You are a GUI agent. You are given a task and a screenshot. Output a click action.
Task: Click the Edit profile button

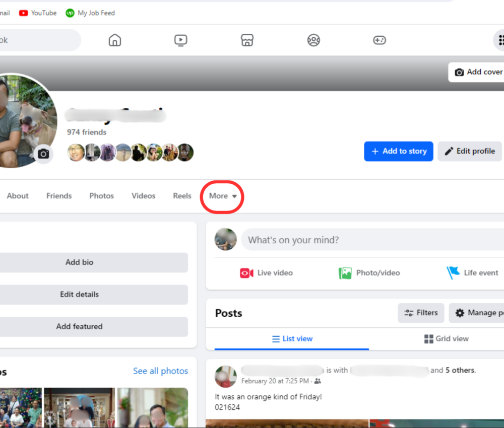(x=469, y=151)
